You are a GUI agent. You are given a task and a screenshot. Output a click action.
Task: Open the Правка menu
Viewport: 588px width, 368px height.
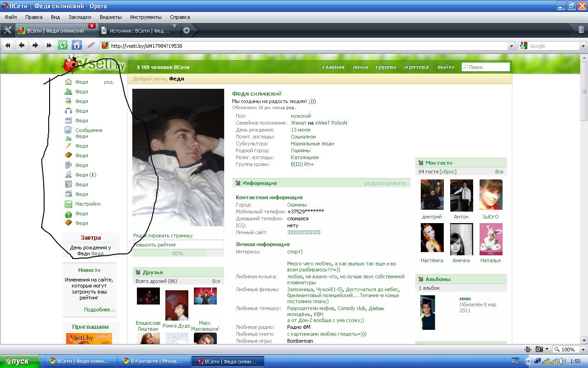(x=34, y=17)
